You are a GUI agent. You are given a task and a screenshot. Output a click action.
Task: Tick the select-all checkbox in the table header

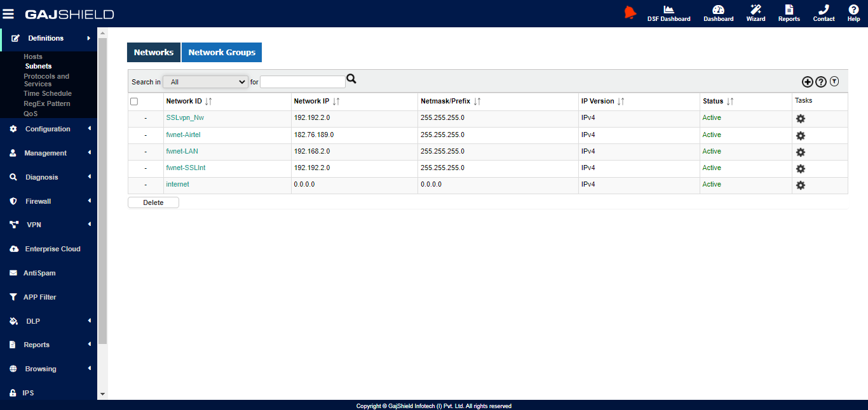(x=134, y=102)
